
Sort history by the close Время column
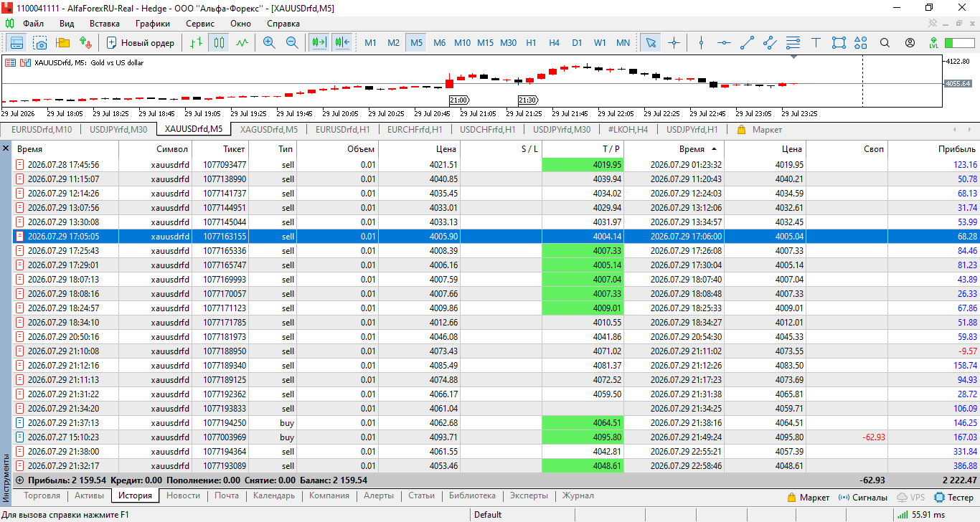674,149
